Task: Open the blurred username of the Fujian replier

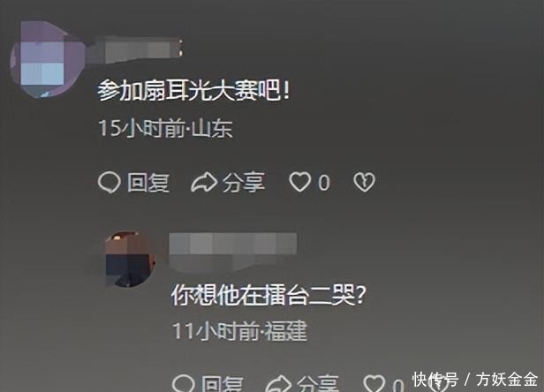Action: tap(233, 252)
